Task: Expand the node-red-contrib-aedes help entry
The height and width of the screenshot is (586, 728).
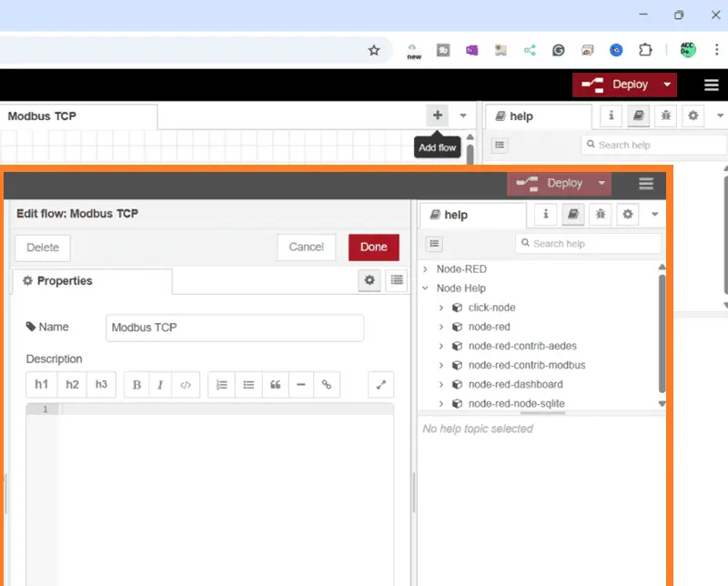Action: [441, 346]
